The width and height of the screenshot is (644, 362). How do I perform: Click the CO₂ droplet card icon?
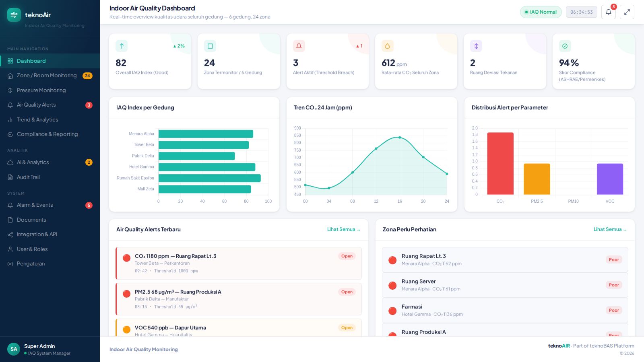pos(388,46)
